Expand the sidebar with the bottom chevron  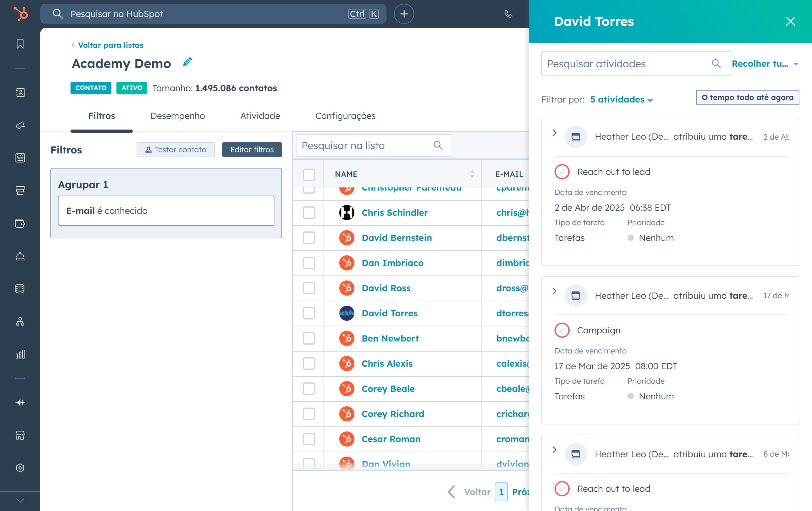click(x=20, y=501)
